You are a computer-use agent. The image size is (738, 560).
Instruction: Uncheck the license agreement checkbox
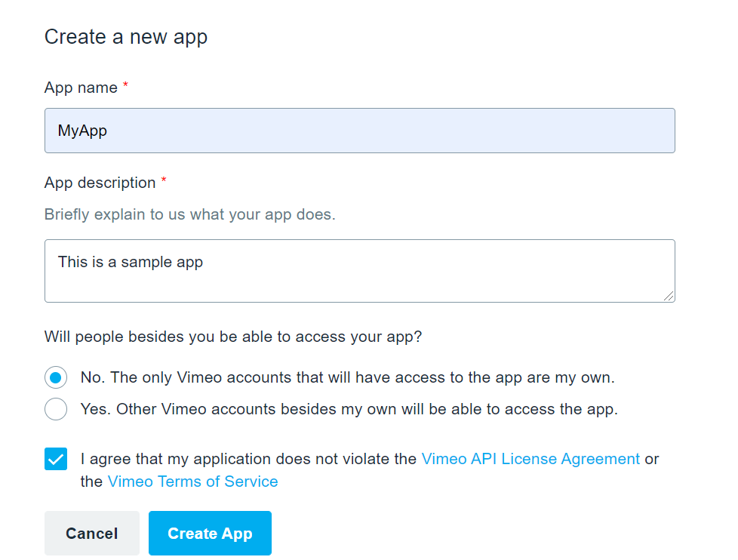pos(56,459)
